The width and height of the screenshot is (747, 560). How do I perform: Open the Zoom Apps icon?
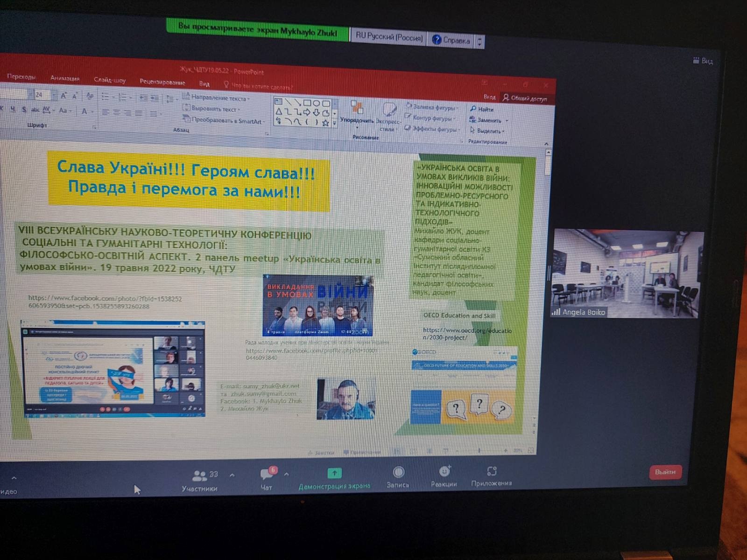492,471
